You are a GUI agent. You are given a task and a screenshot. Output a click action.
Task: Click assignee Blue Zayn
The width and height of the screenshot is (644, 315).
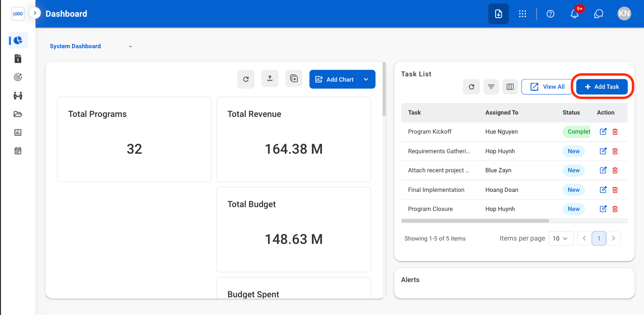click(x=499, y=170)
